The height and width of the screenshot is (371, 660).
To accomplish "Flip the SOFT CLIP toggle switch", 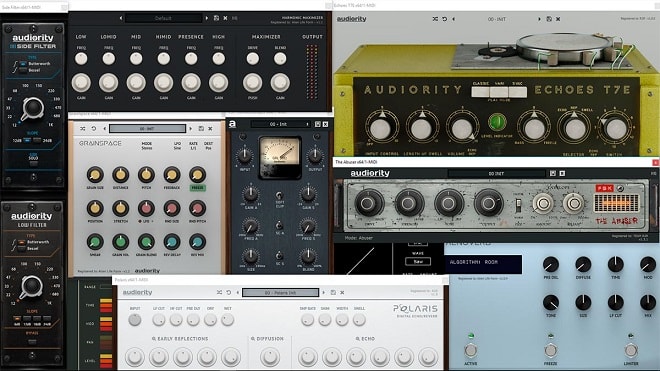I will tap(279, 195).
